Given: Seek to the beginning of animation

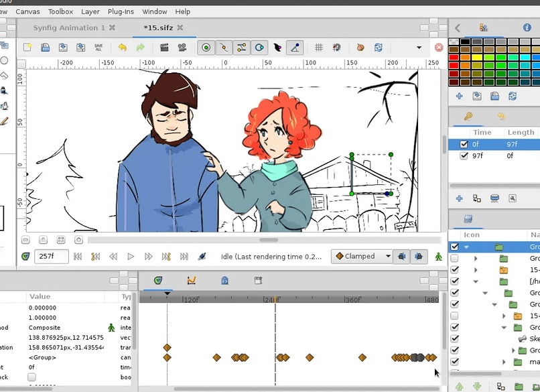Looking at the screenshot, I should [78, 256].
